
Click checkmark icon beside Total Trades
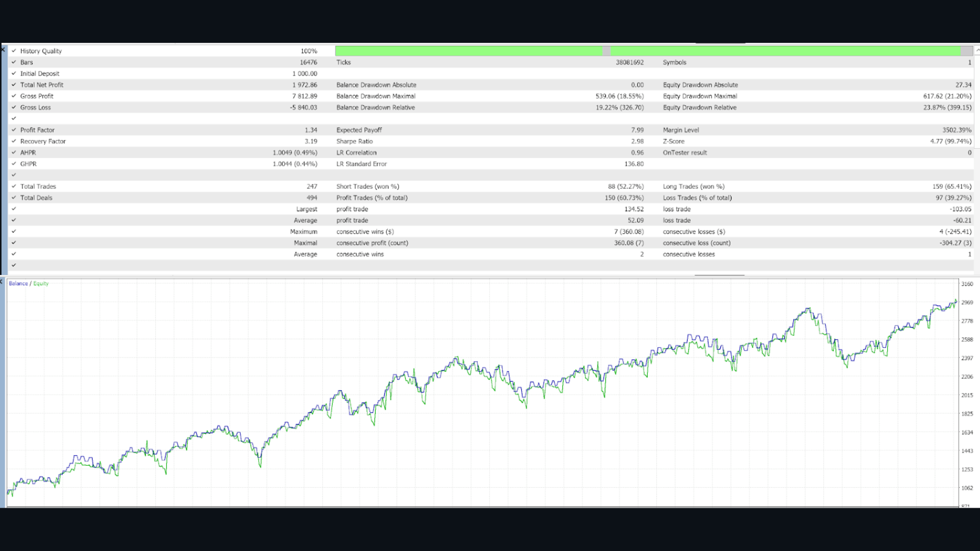[14, 187]
